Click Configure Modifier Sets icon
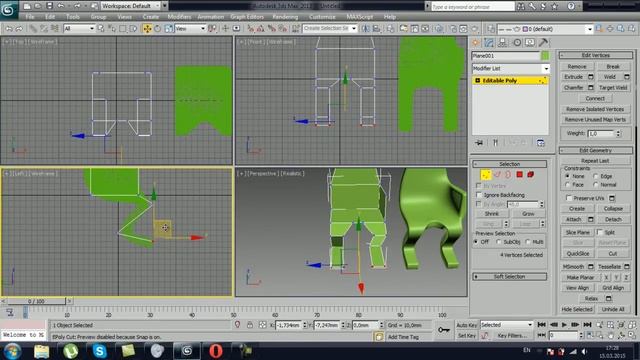Viewport: 640px width, 360px height. pos(540,143)
